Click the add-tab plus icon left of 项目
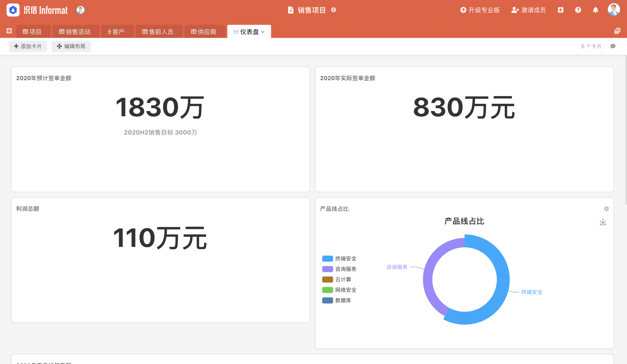 9,31
